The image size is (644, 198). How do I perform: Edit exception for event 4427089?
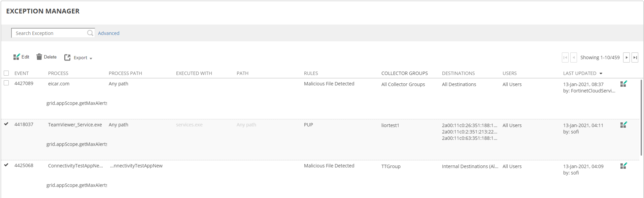point(623,84)
